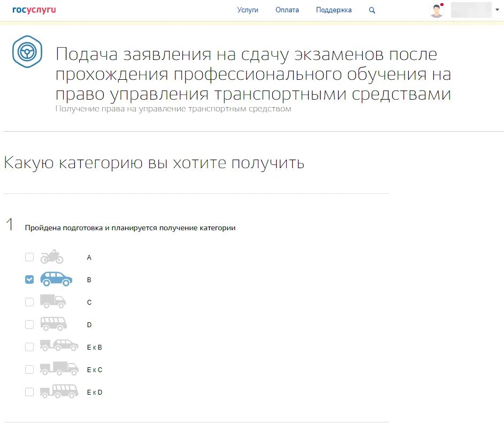This screenshot has height=423, width=504.
Task: Click heading Какую категорию вы хотите получить
Action: point(154,163)
